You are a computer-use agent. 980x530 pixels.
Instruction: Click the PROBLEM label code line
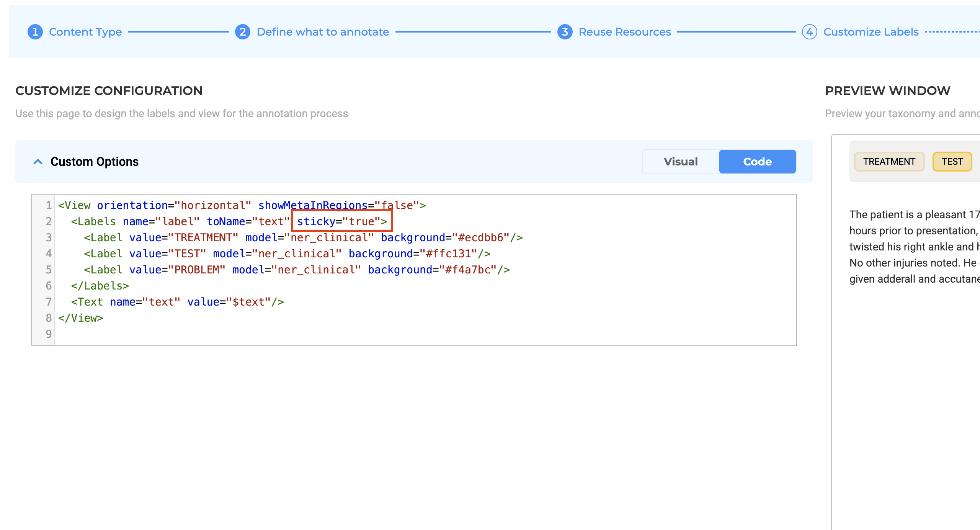pos(297,270)
